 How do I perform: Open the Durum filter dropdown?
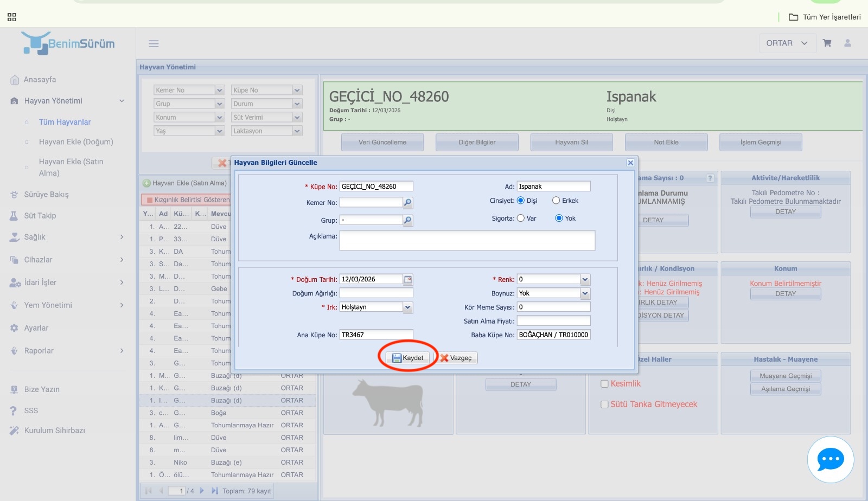click(297, 104)
